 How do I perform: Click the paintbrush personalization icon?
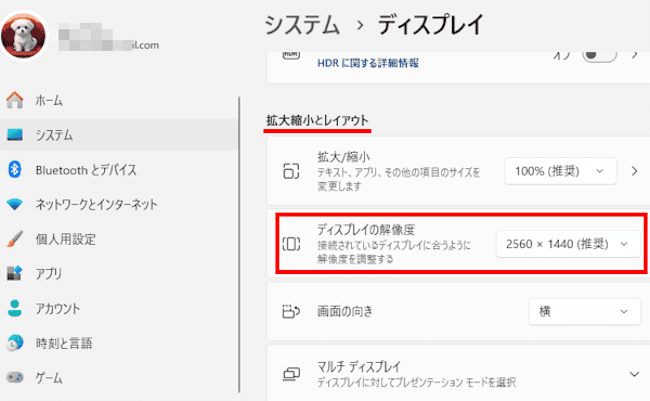click(x=15, y=239)
